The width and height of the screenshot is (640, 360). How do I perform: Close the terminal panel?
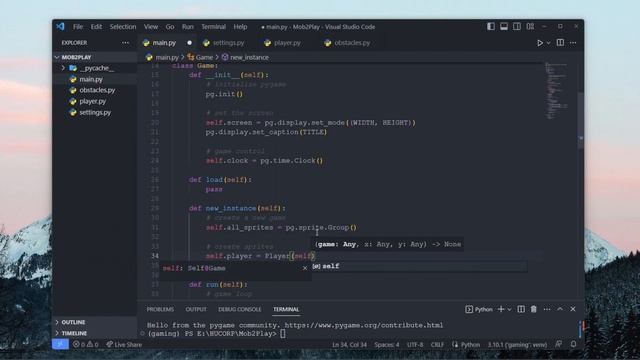573,309
